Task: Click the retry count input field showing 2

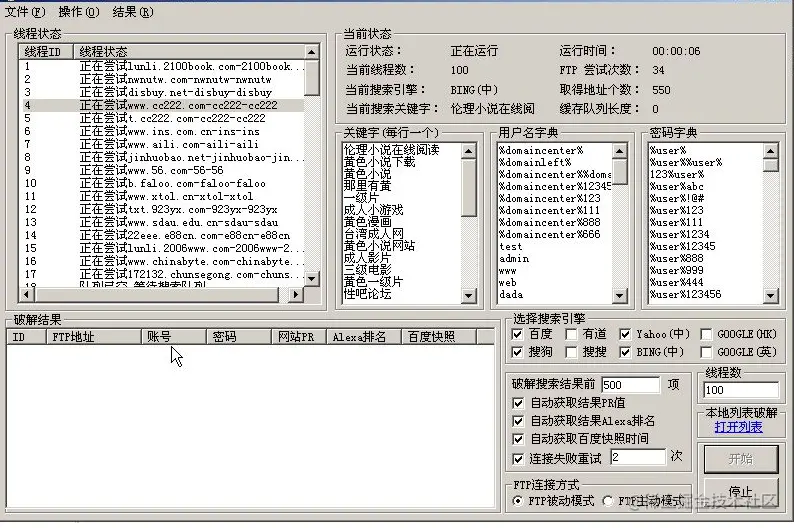Action: (638, 457)
